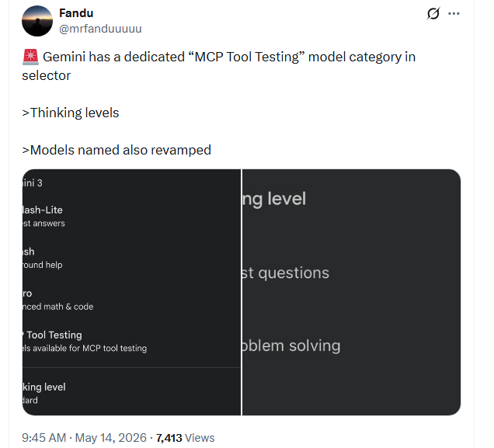Click the 7,413 Views count
Viewport: 494px width, 448px height.
pos(185,438)
